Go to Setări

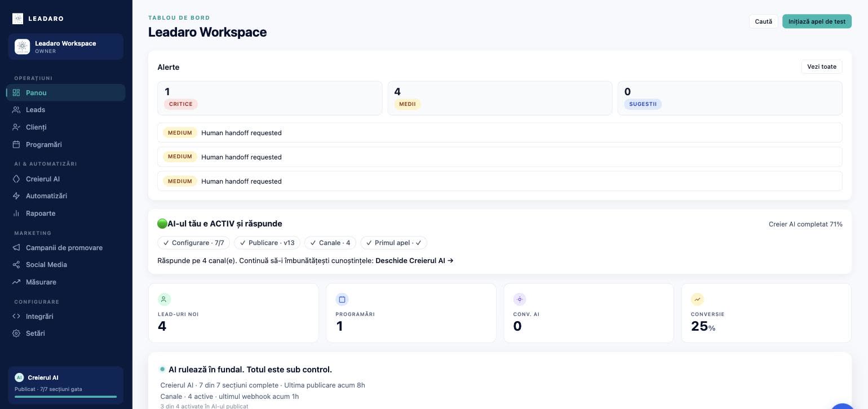click(66, 334)
